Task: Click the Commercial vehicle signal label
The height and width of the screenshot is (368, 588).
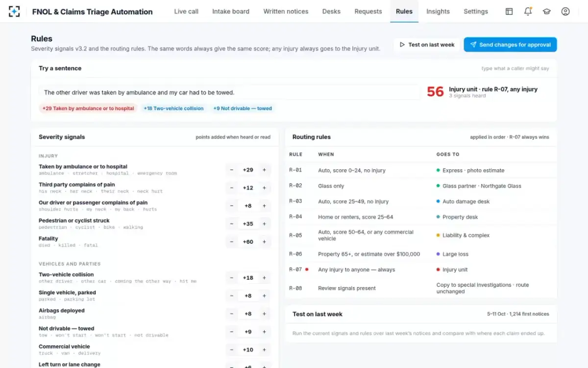Action: pyautogui.click(x=64, y=346)
